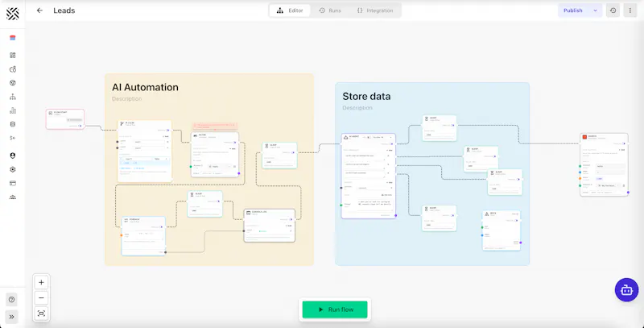
Task: Open the If/Else condition operator dropdown
Action: (x=160, y=159)
